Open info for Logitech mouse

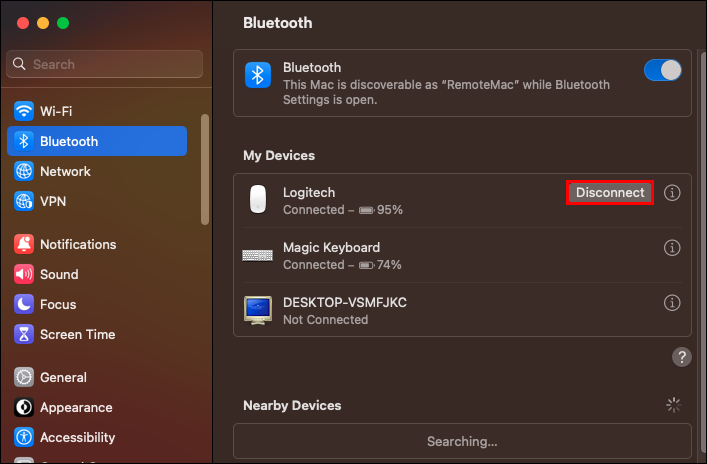(x=672, y=193)
